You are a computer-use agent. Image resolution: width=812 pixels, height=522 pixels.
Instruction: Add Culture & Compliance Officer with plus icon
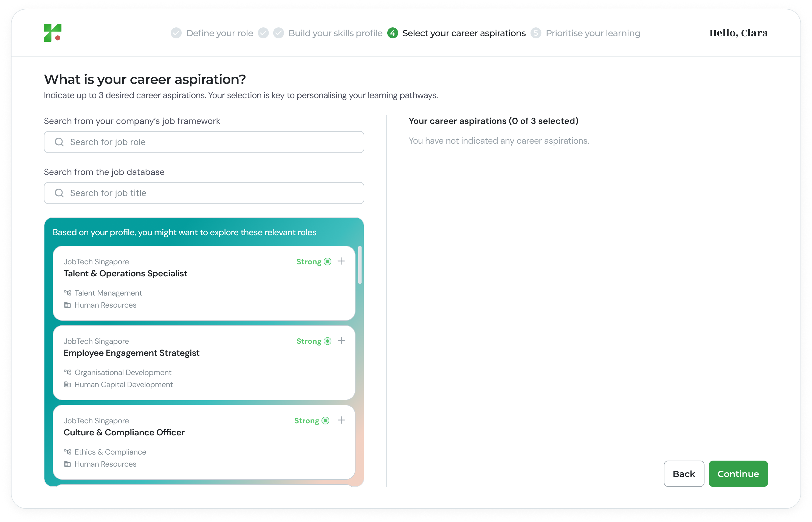(x=341, y=420)
